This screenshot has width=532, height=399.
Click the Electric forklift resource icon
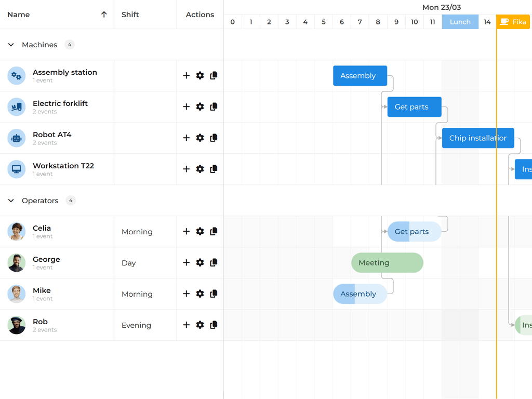(16, 107)
